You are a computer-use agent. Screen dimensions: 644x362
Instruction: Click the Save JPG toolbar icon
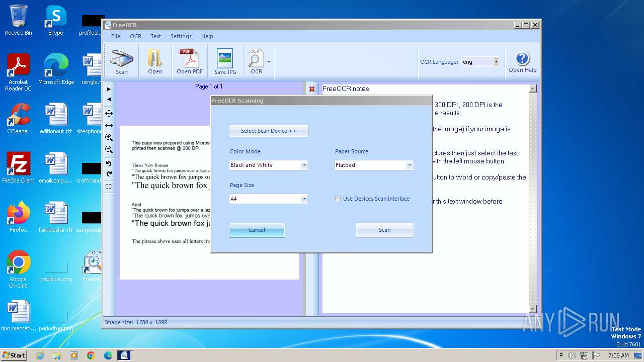tap(225, 62)
